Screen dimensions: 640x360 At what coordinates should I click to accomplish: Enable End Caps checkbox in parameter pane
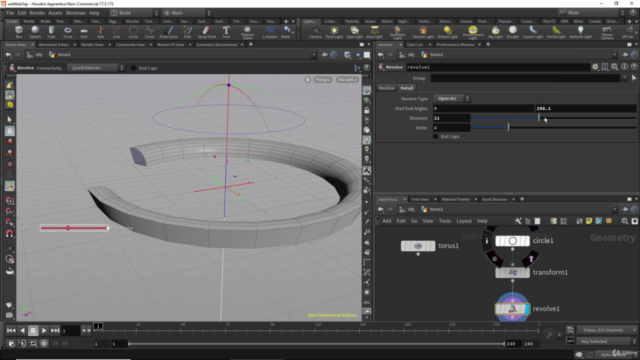436,137
